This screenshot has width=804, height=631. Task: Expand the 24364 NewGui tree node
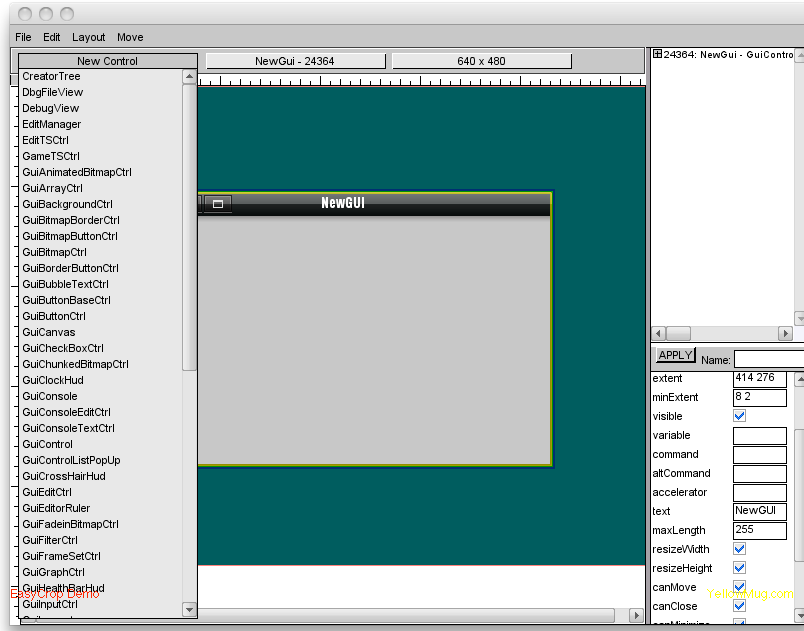pyautogui.click(x=657, y=54)
